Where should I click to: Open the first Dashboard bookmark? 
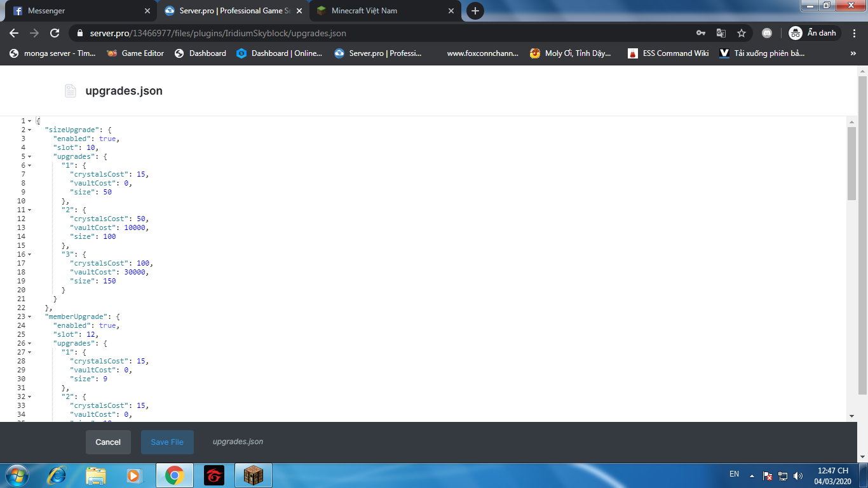point(200,53)
